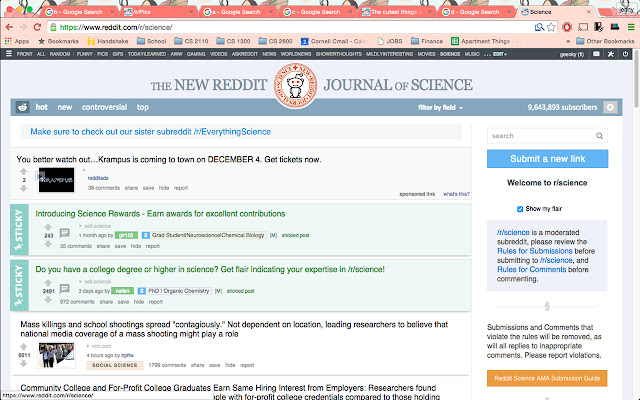640x400 pixels.
Task: Open self-post icon of college degree post
Action: point(64,289)
